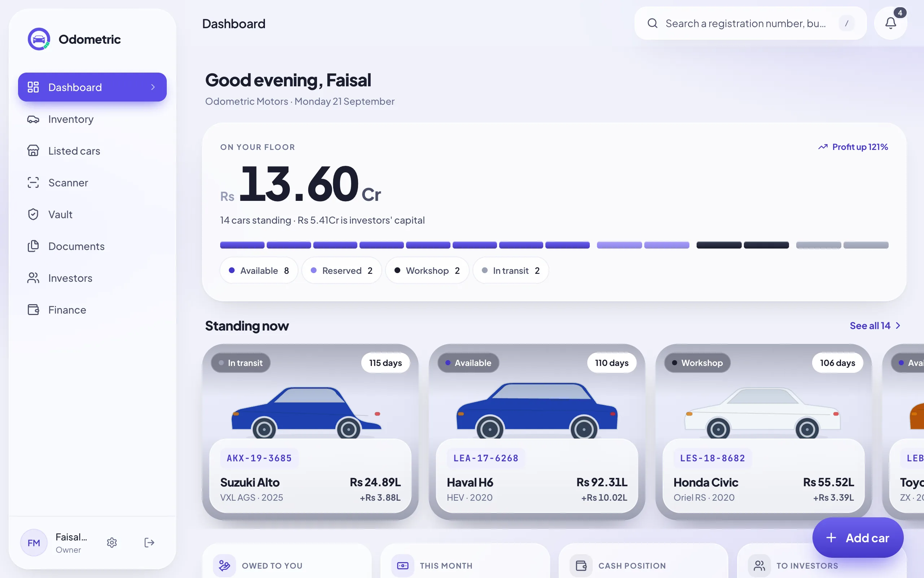Navigate to the Finance page

[92, 310]
